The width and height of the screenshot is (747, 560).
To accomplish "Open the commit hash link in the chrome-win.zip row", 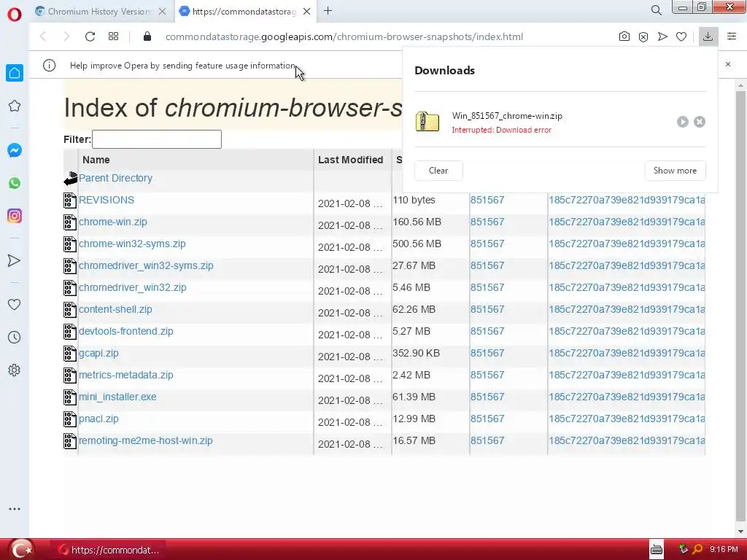I will [627, 222].
